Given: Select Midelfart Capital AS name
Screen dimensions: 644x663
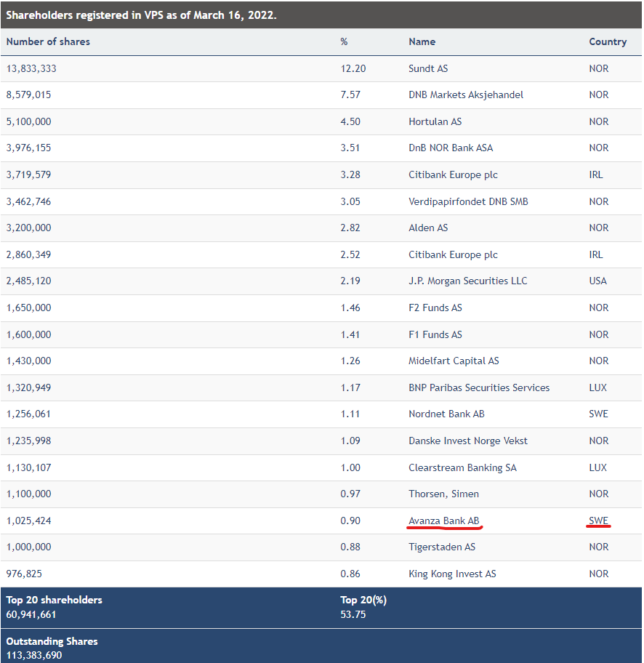Looking at the screenshot, I should 454,361.
